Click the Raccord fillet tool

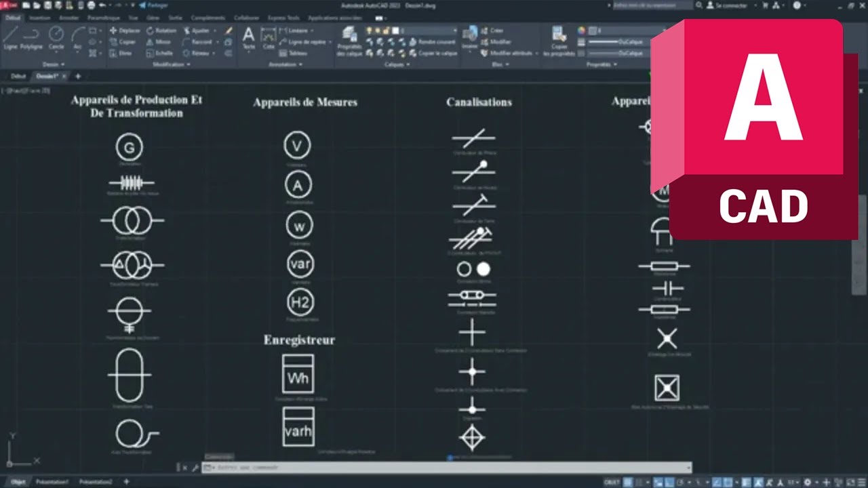(197, 41)
